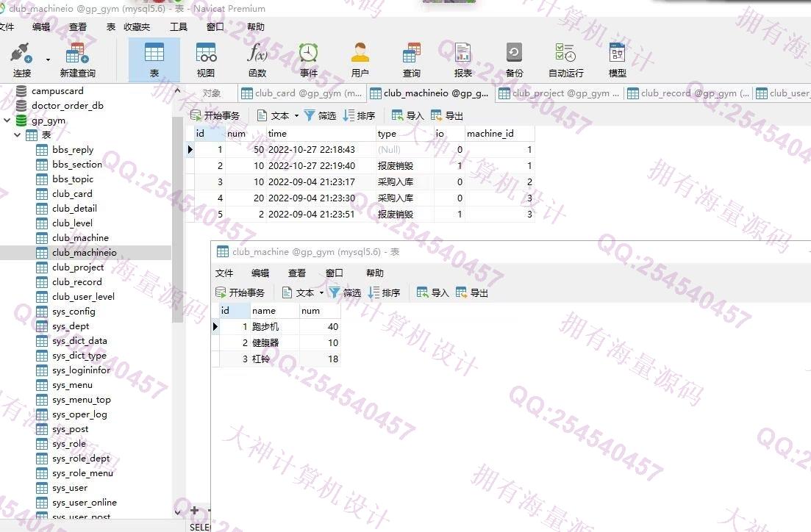Switch to the club_card tab

point(302,93)
